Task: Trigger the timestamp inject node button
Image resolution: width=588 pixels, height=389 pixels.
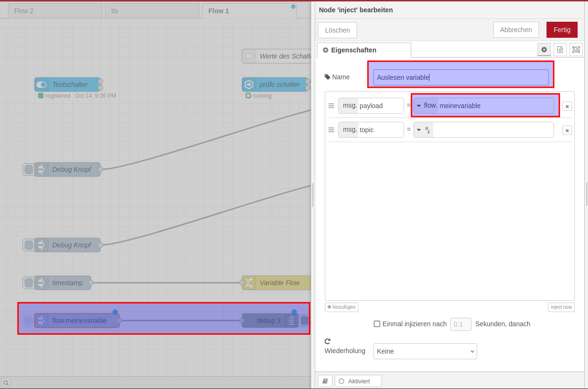Action: pos(28,283)
